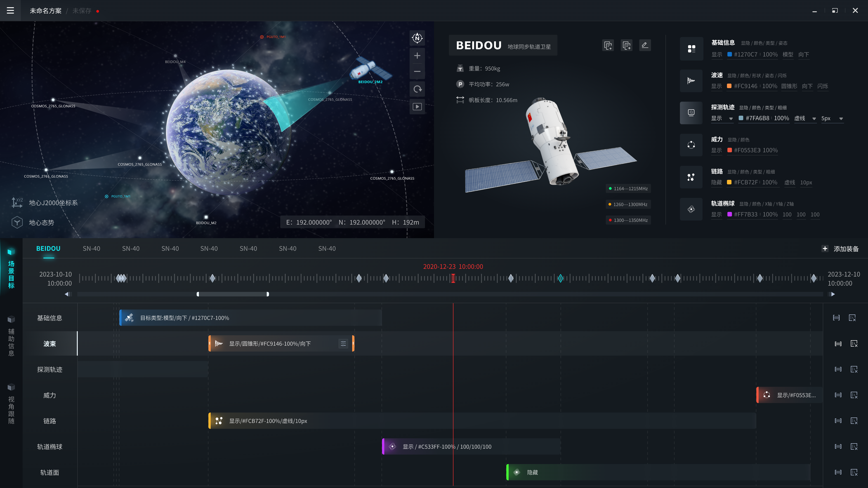Viewport: 868px width, 488px height.
Task: Click 添加装备 add equipment button
Action: tap(840, 249)
